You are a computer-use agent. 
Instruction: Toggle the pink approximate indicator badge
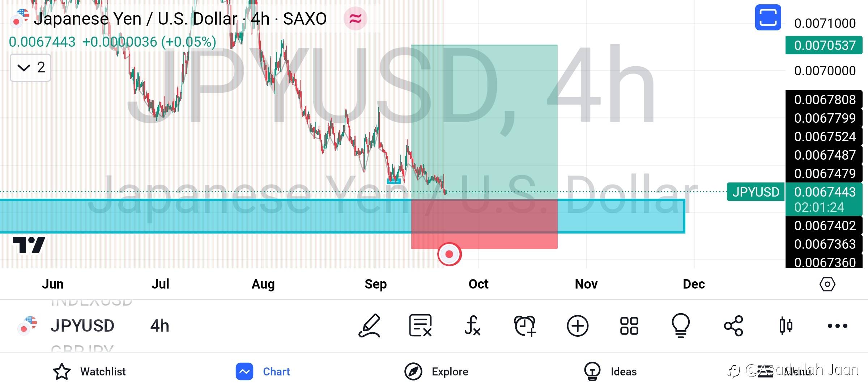pos(355,18)
